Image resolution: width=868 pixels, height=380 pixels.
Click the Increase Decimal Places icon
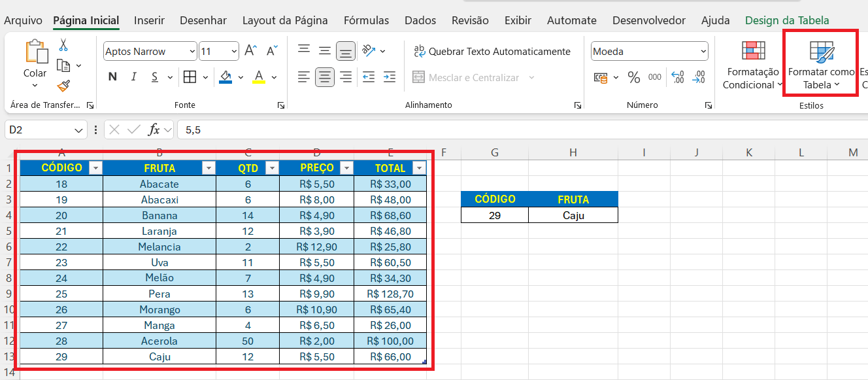tap(678, 77)
